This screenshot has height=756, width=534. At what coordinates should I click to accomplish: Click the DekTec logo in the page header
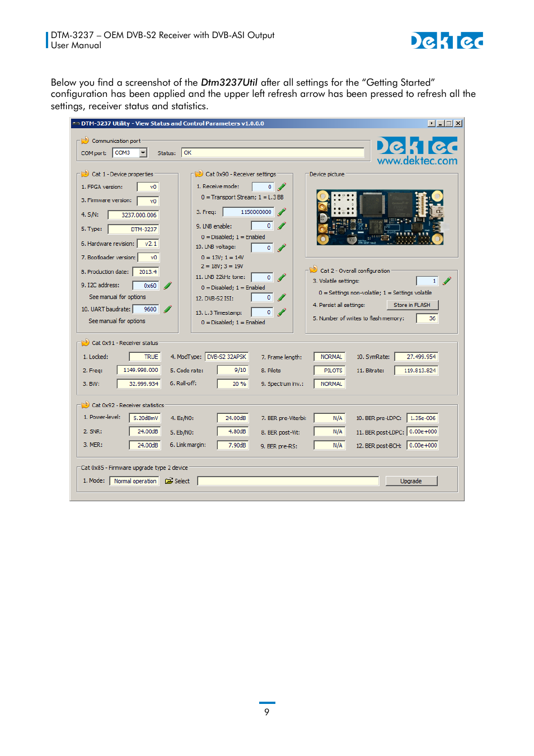tap(447, 40)
